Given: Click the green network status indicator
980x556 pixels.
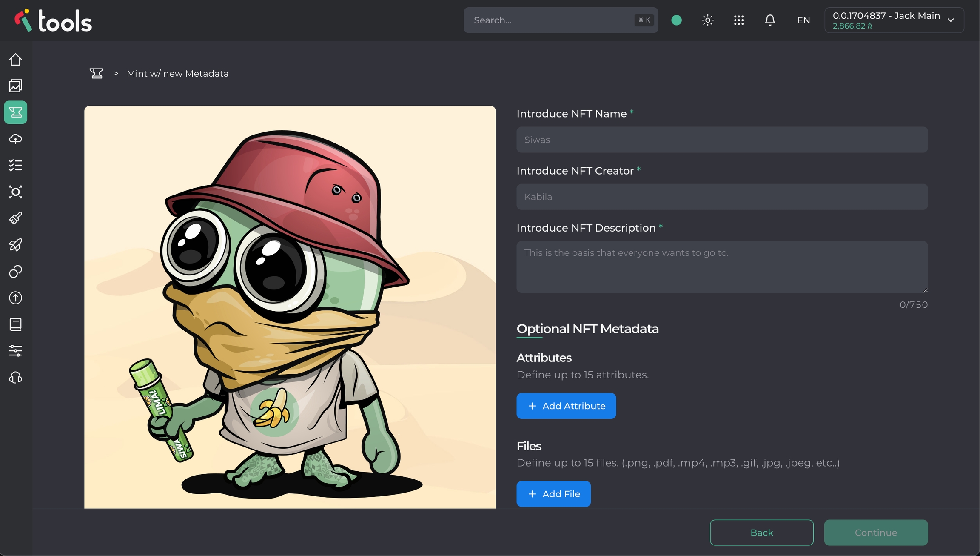Looking at the screenshot, I should click(x=676, y=20).
